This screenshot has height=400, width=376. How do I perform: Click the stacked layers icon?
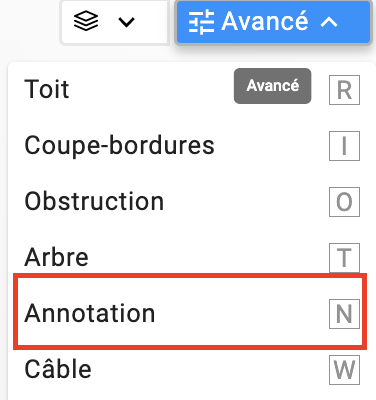pos(86,21)
